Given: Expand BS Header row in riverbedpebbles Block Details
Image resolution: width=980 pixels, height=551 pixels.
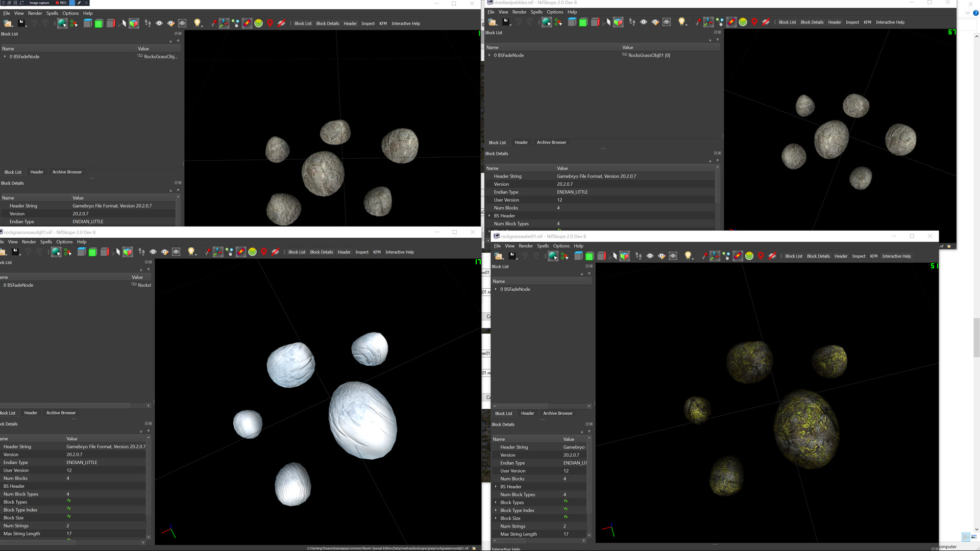Looking at the screenshot, I should pos(489,216).
